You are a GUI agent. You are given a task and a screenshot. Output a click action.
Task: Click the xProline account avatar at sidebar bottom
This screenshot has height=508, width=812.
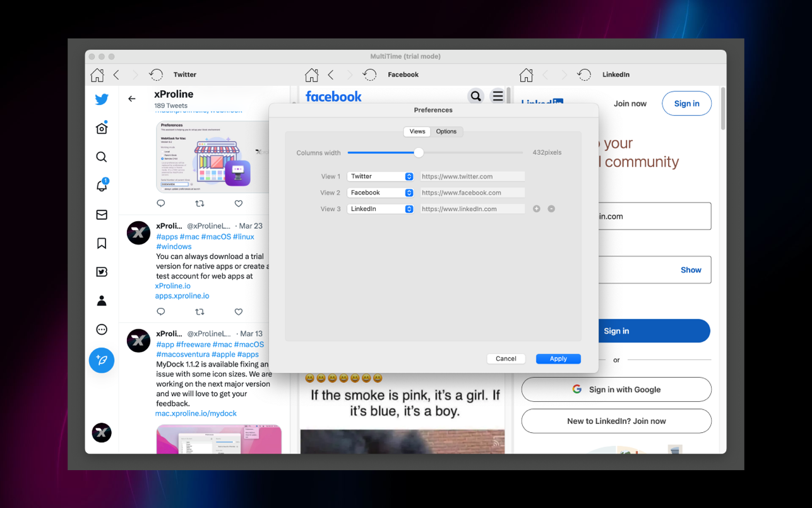point(102,433)
